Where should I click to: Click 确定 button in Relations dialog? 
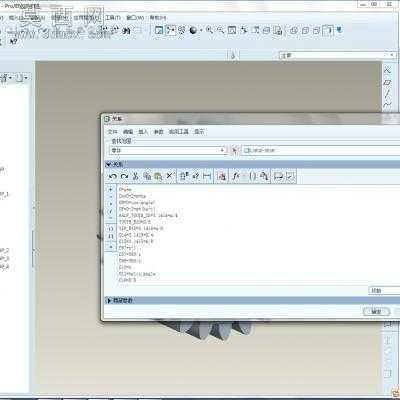coord(376,312)
